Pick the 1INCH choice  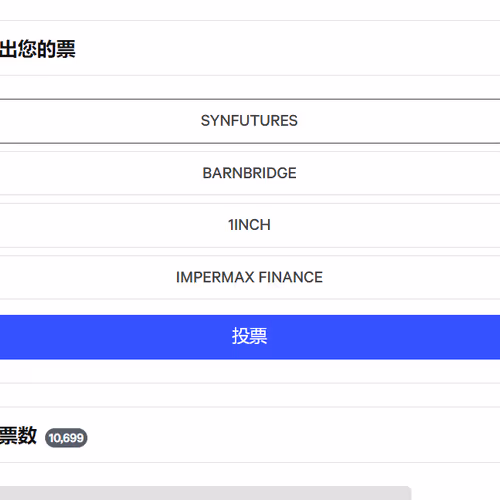(x=250, y=225)
